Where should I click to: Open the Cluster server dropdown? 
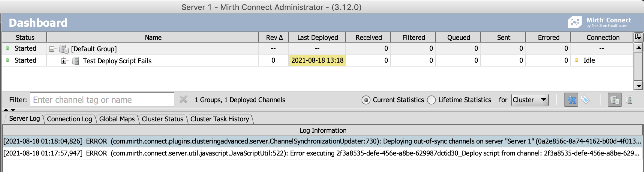[x=530, y=100]
